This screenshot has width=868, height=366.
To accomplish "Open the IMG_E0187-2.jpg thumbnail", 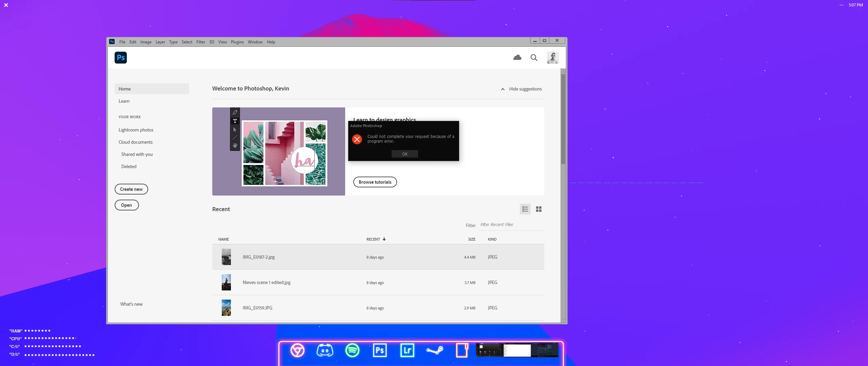I will [x=226, y=257].
